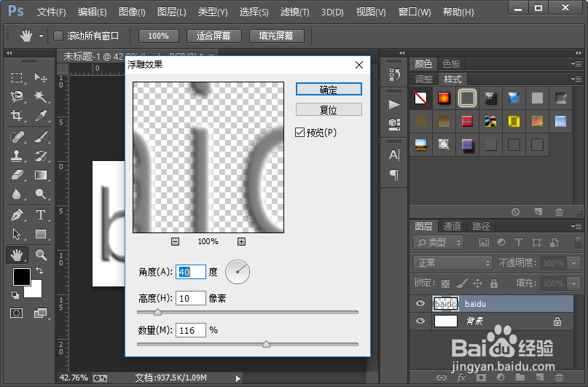Select the Dodge tool

41,194
